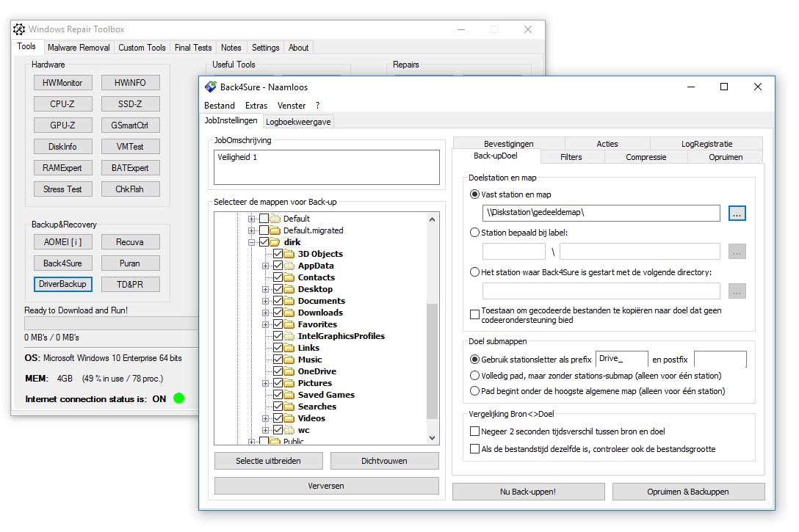
Task: Expand the wc folder node
Action: coord(266,430)
